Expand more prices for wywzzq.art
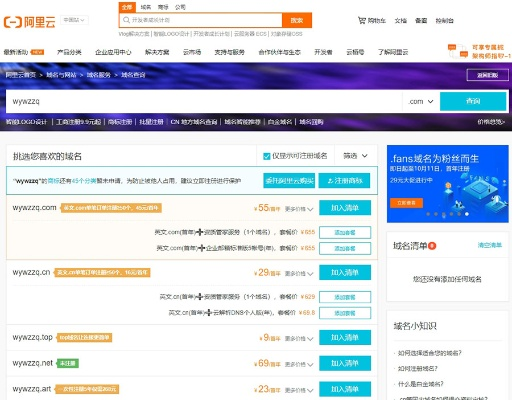Viewport: 512px width, 400px height. [299, 390]
